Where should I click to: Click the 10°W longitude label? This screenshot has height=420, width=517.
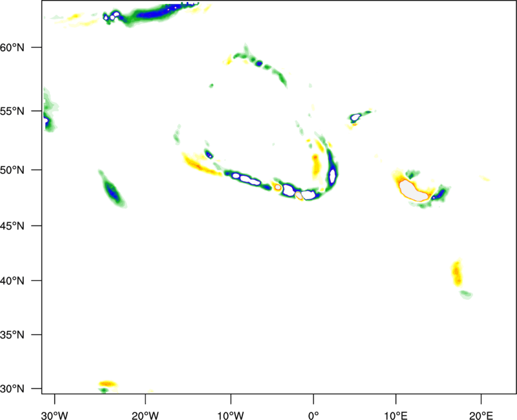point(231,415)
